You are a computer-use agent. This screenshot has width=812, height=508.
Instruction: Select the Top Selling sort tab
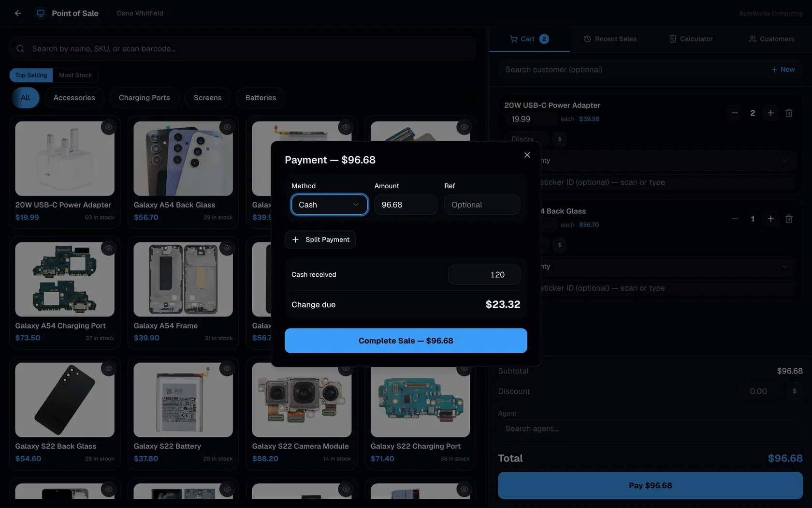(31, 75)
